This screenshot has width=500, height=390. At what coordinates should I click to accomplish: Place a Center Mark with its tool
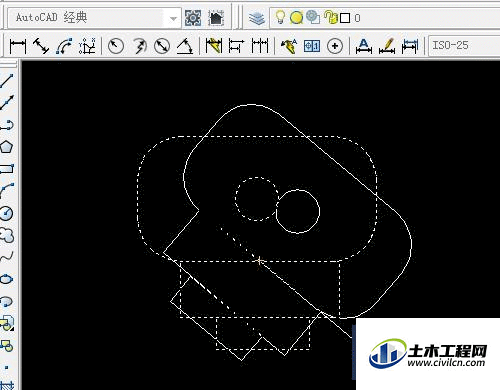pos(335,46)
